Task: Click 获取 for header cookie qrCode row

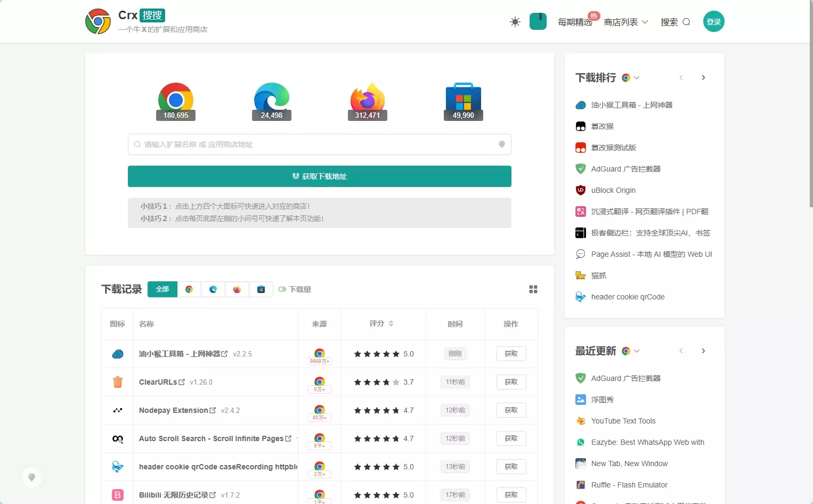Action: 511,467
